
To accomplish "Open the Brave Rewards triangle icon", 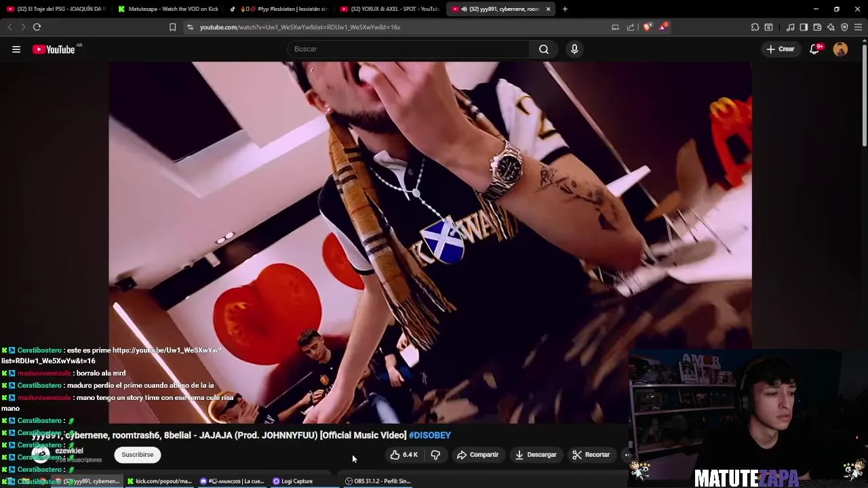I will [x=663, y=27].
